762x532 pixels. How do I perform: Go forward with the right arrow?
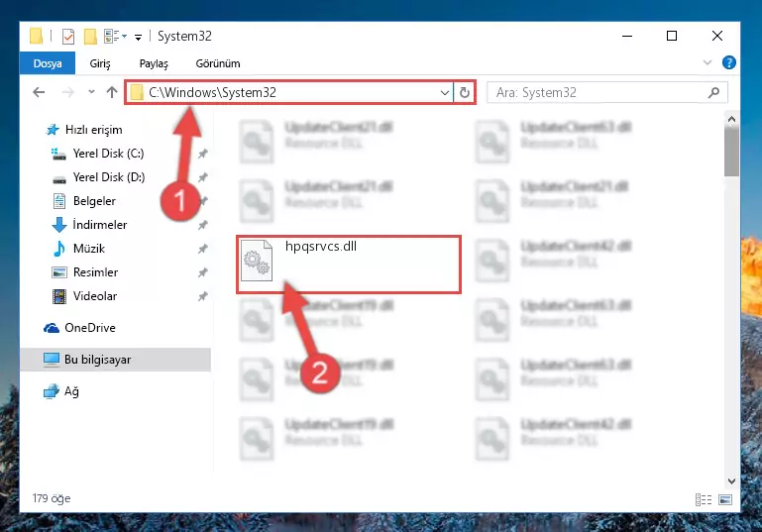[68, 92]
